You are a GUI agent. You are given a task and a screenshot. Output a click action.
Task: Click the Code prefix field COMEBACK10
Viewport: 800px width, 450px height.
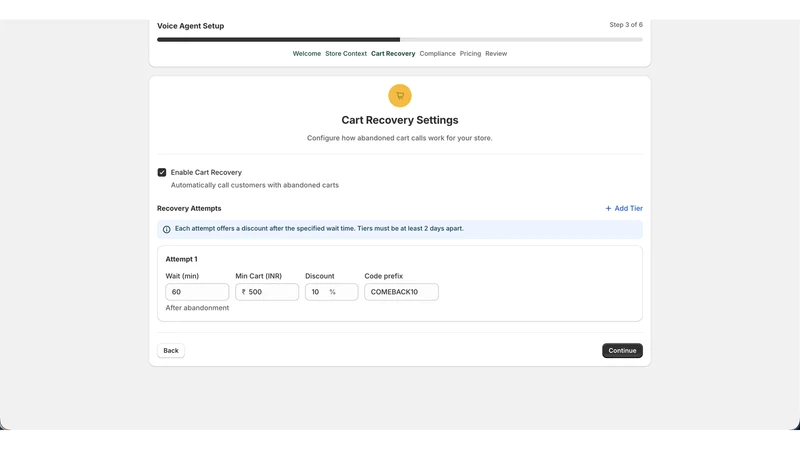[x=402, y=292]
